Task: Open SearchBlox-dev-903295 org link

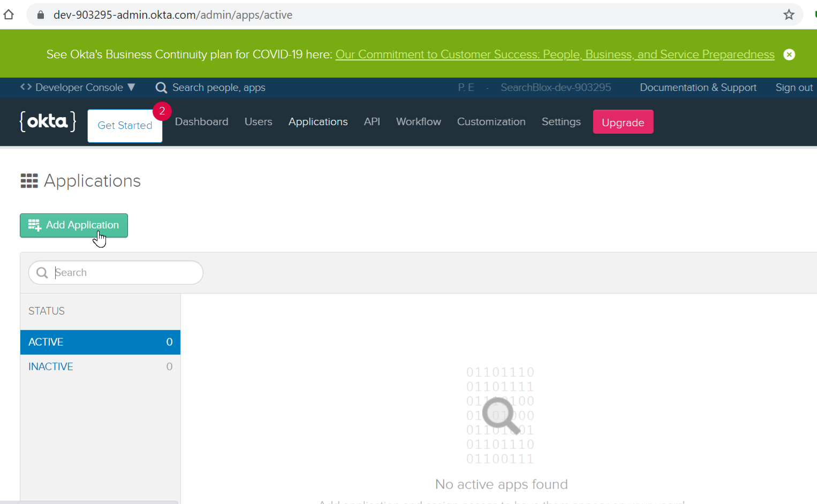Action: [x=556, y=87]
